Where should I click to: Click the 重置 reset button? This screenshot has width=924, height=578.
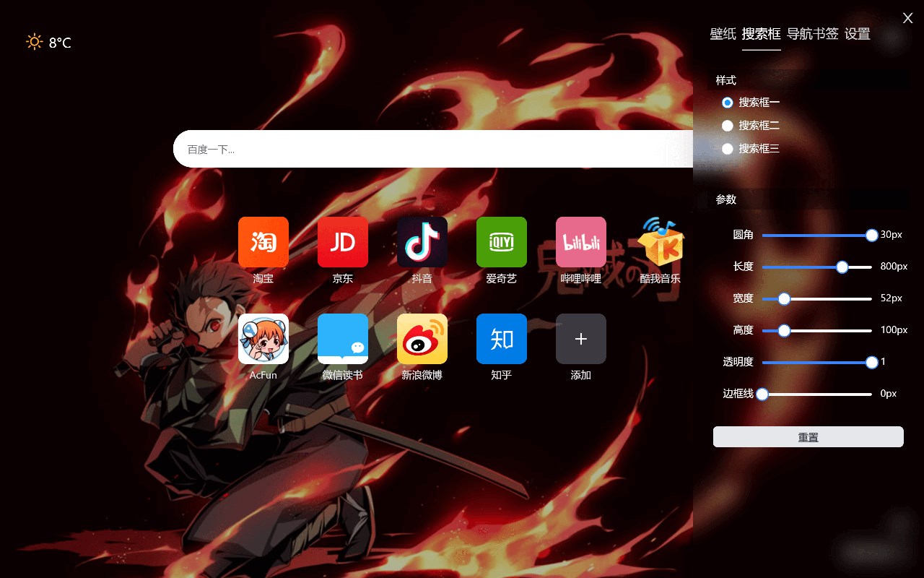click(808, 437)
